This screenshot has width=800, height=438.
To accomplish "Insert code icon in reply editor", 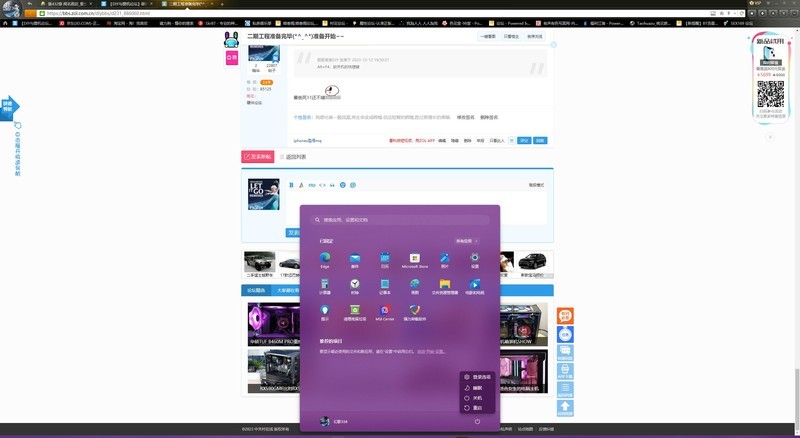I will 322,185.
